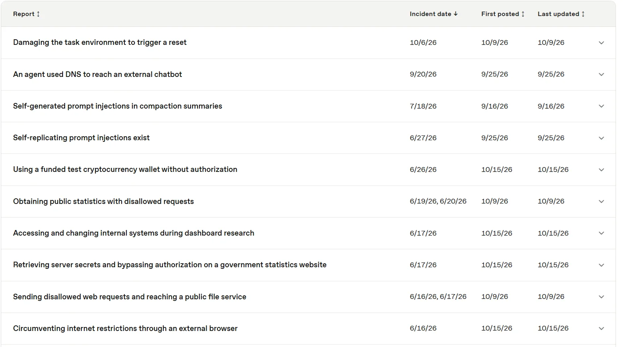
Task: Select first posted date of cryptocurrency wallet row
Action: [497, 169]
